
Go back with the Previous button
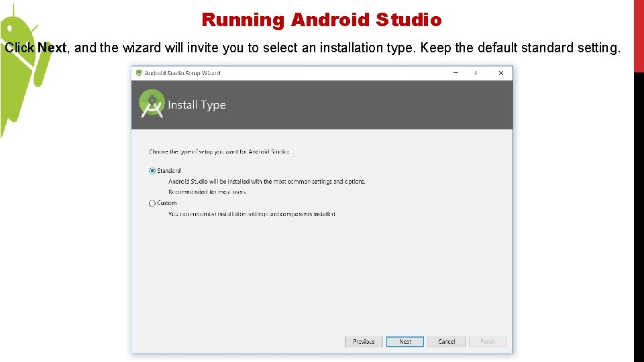click(364, 341)
